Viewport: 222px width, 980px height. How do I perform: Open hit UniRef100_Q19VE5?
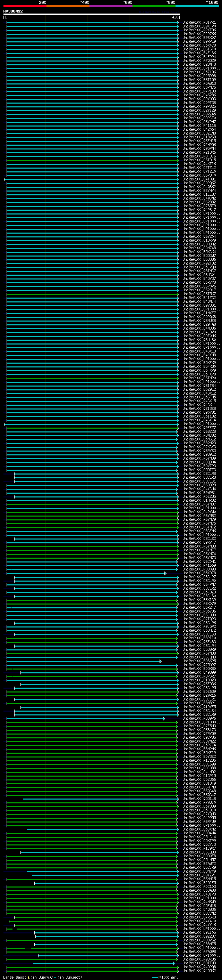tap(199, 707)
